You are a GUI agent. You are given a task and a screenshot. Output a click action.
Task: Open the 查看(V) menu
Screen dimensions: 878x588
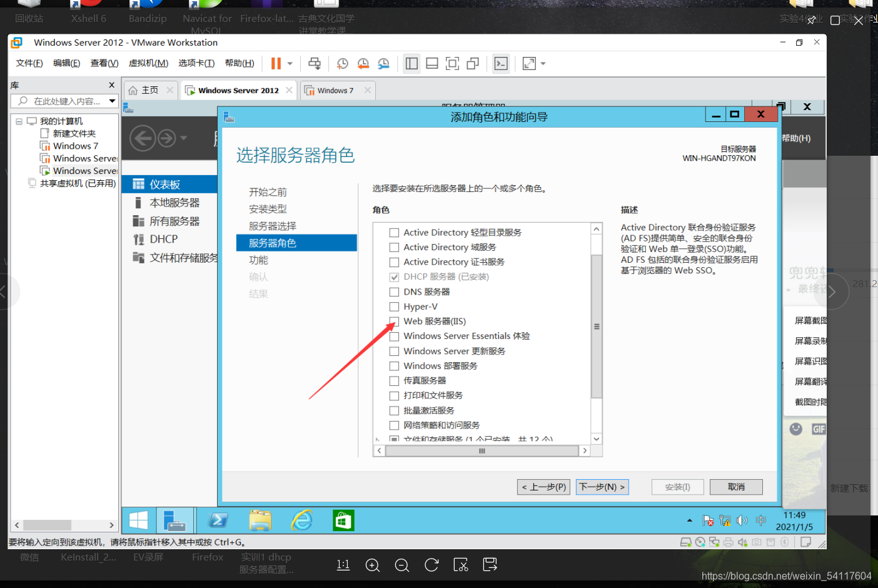[104, 63]
